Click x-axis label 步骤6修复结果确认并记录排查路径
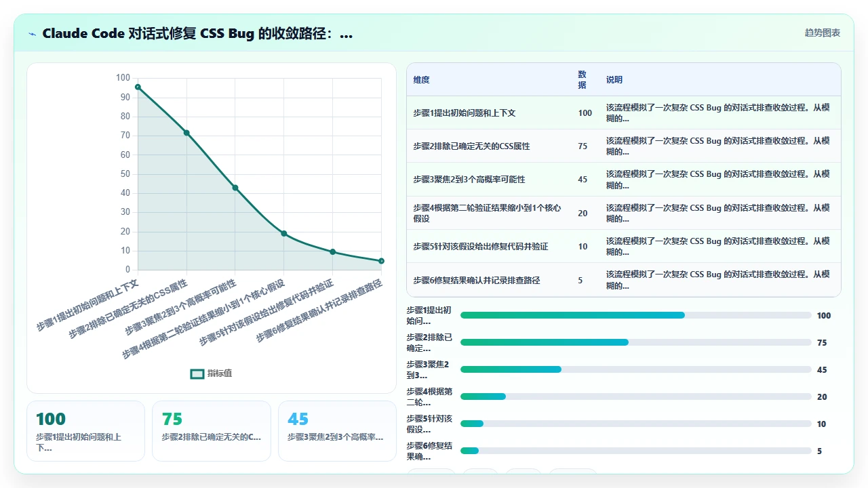Viewport: 868px width, 488px height. point(320,309)
